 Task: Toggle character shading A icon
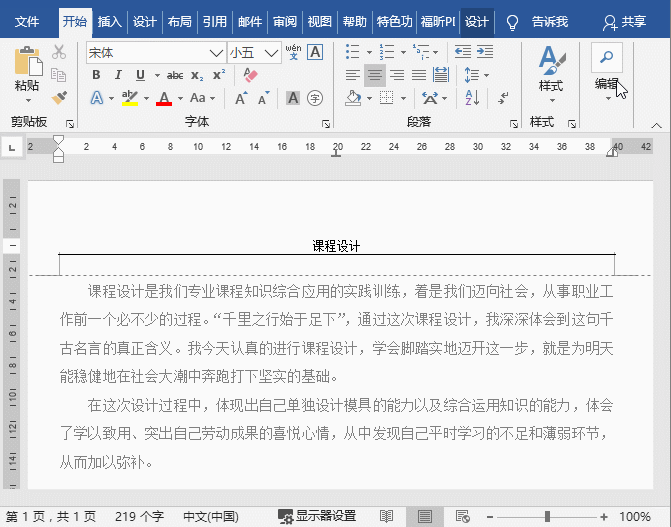click(293, 98)
